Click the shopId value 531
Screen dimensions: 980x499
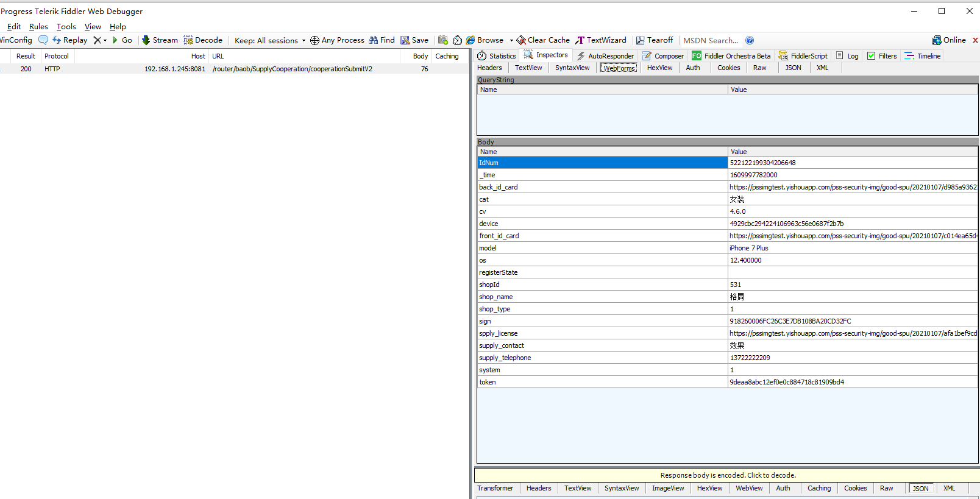[x=736, y=285]
